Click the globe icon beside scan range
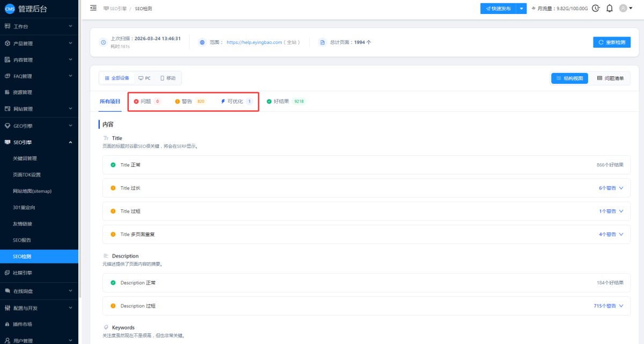This screenshot has height=344, width=644. [202, 42]
